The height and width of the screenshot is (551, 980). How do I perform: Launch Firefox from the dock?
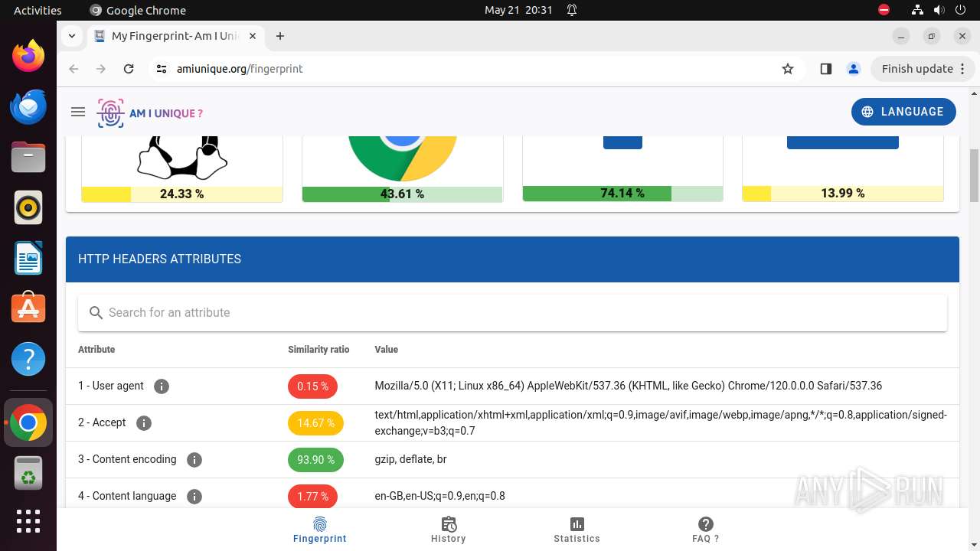28,56
